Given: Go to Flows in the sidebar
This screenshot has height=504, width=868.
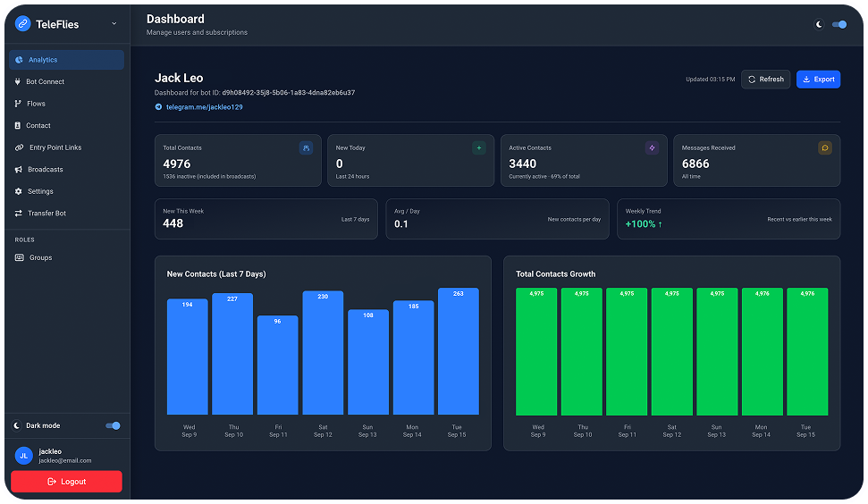Looking at the screenshot, I should click(x=66, y=104).
